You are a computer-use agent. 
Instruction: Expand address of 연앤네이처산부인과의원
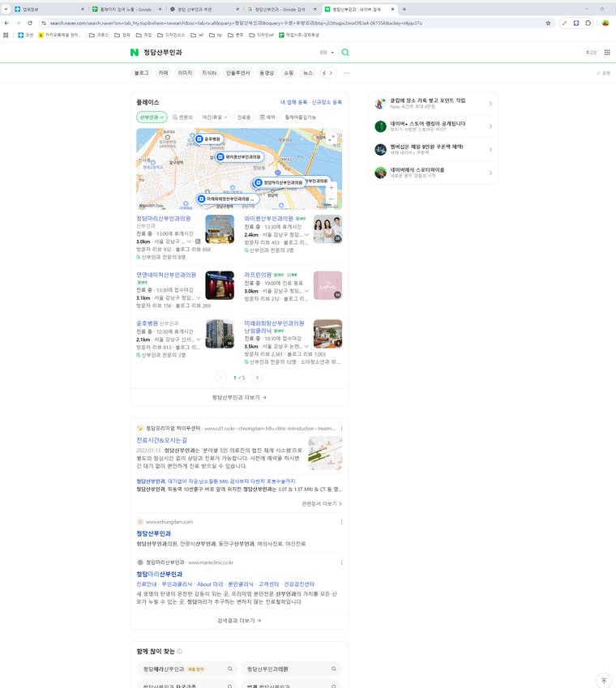[x=199, y=298]
